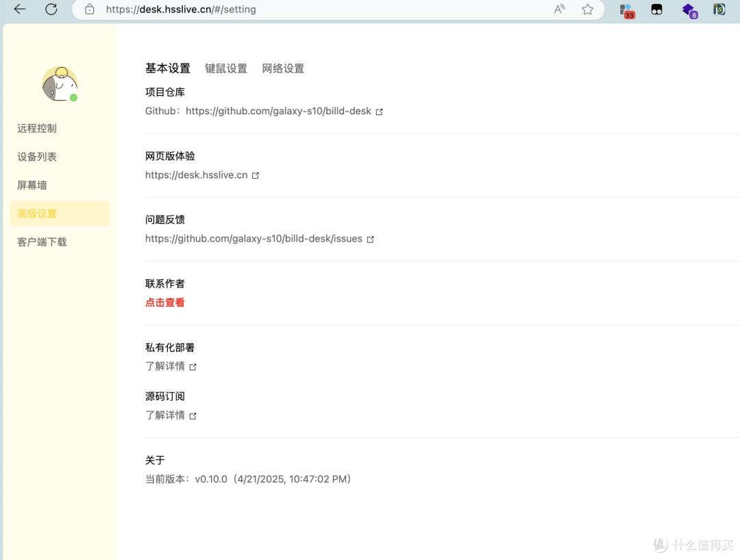
Task: Click the external link icon beside Github URL
Action: (x=379, y=112)
